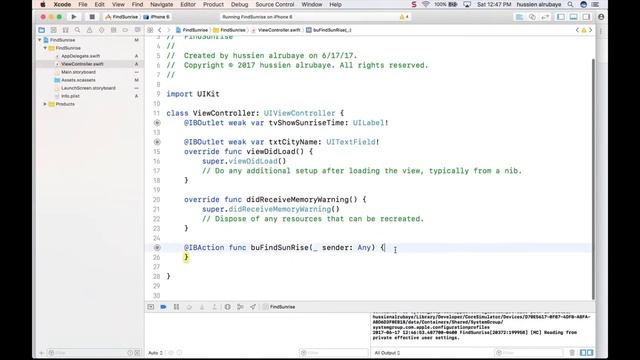Open Main.storyboard file

78,72
